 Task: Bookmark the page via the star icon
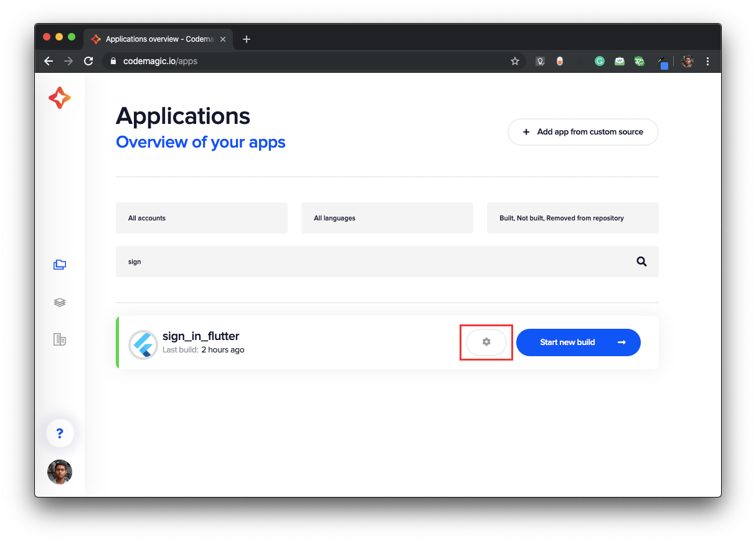click(515, 61)
